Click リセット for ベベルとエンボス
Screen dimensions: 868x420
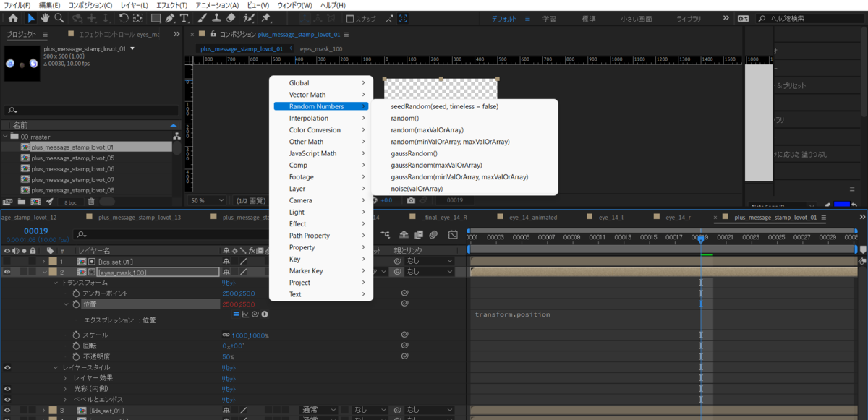229,399
